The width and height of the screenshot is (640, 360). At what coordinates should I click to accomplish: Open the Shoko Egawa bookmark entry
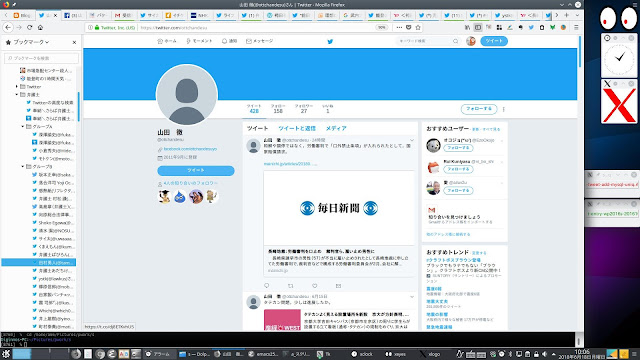[53, 223]
